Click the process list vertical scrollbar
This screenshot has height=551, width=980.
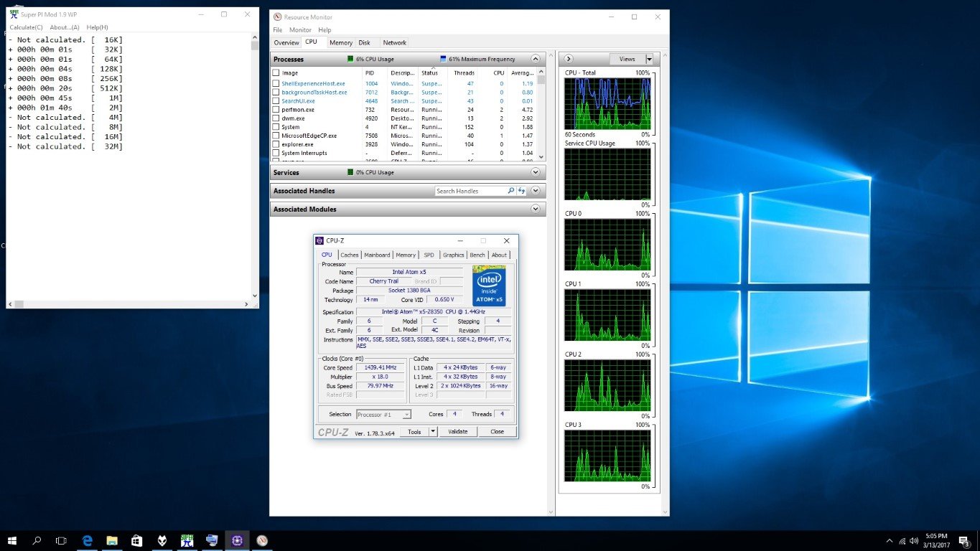click(541, 115)
